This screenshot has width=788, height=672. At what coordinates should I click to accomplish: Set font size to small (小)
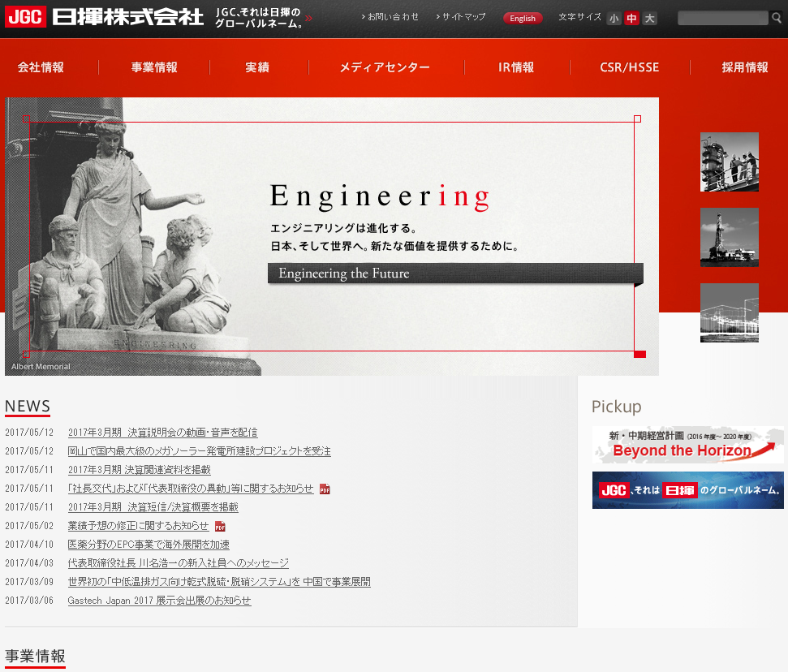pos(614,19)
